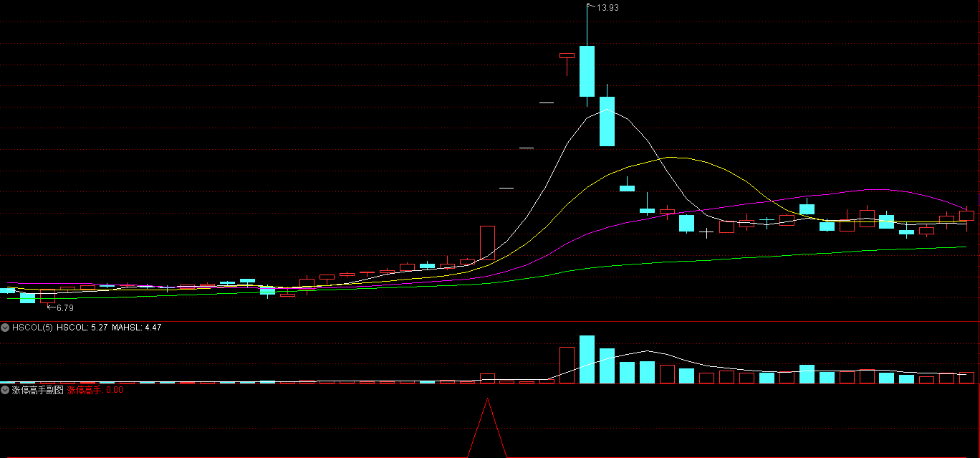Open the 涨停高手副图 indicator dropdown arrow

pos(6,390)
